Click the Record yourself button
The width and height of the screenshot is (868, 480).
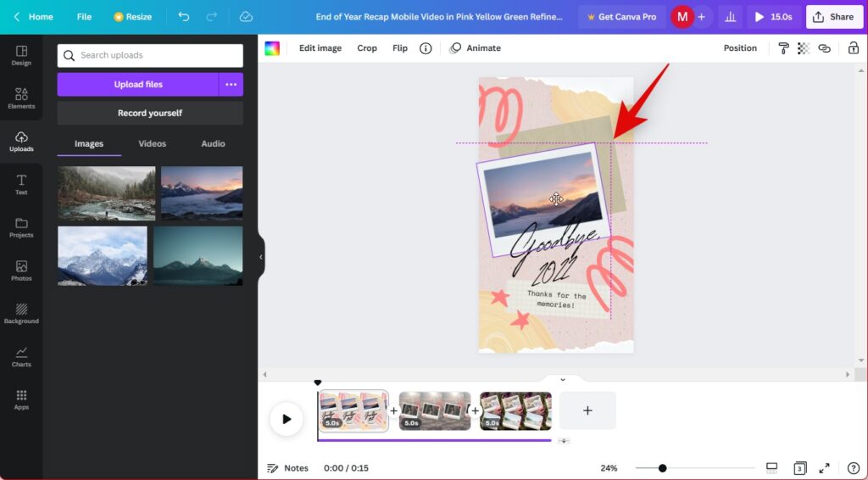pos(150,113)
